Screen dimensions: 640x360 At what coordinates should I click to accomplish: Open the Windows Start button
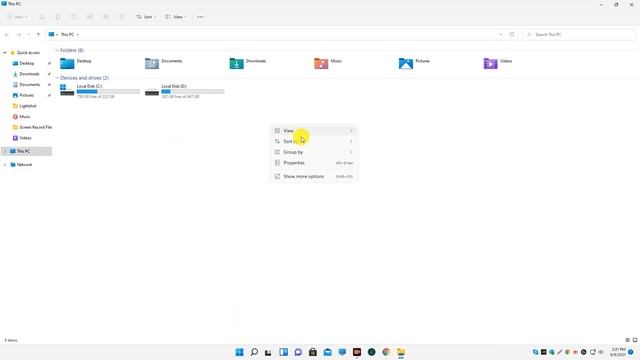240,352
